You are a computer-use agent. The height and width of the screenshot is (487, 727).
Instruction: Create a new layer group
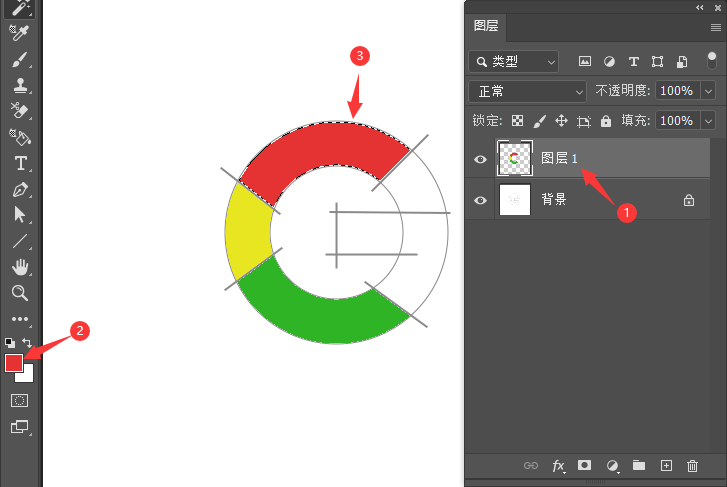click(639, 465)
